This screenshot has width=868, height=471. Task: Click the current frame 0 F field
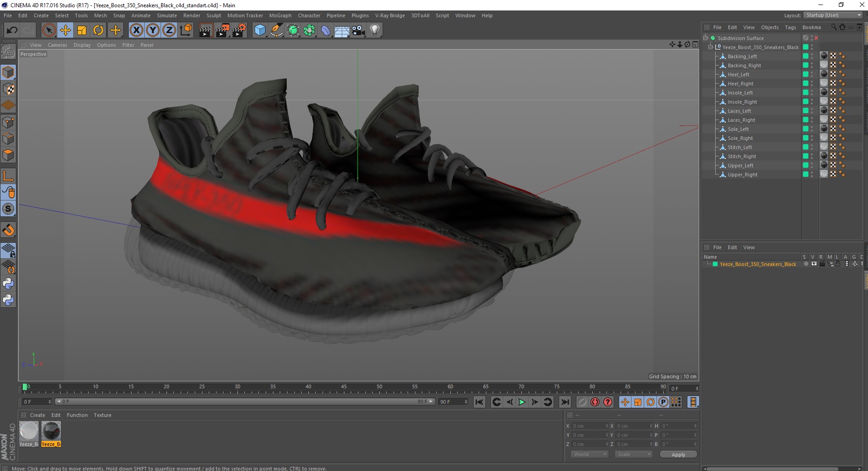(x=37, y=402)
